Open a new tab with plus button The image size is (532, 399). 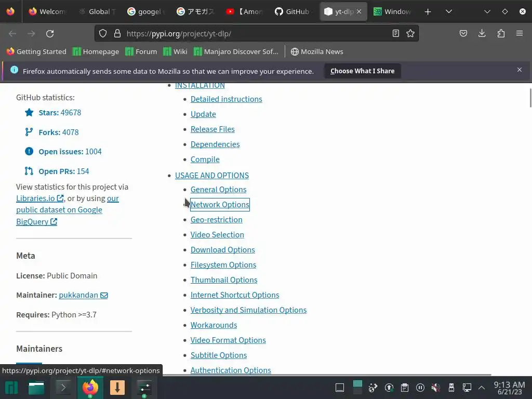(428, 12)
